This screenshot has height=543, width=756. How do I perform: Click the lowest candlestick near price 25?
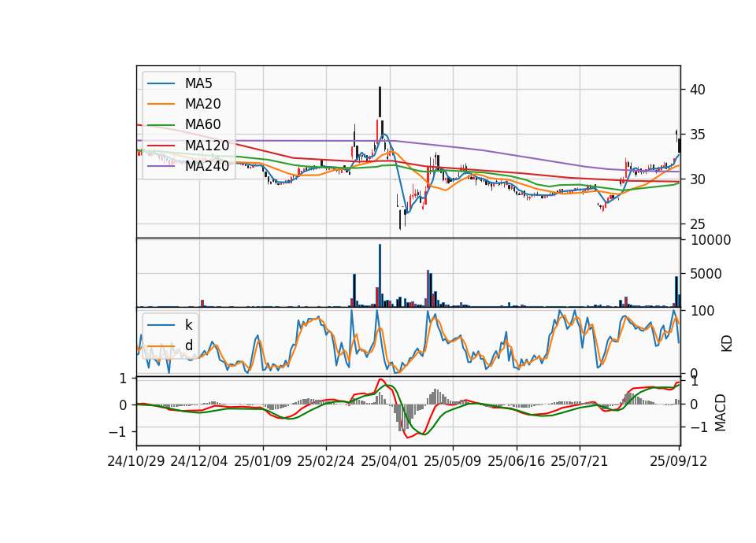[400, 219]
